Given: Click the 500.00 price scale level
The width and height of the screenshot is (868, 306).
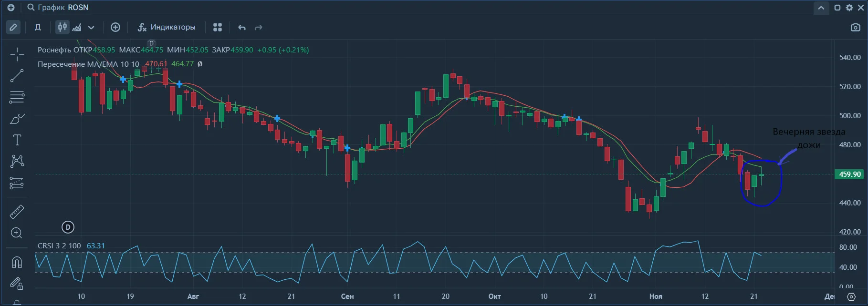Looking at the screenshot, I should click(x=850, y=116).
